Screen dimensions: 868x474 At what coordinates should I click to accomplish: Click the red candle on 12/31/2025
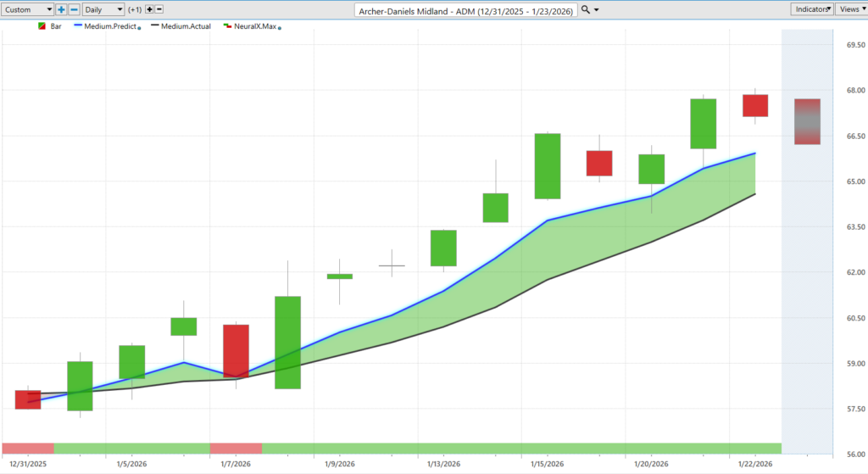pos(28,399)
